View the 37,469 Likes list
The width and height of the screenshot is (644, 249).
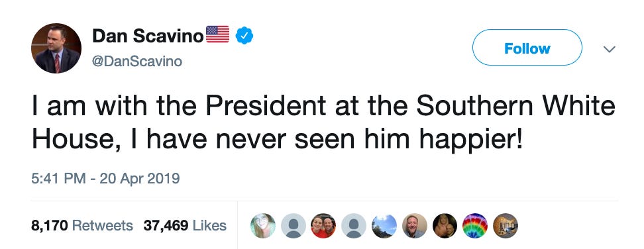pos(185,225)
